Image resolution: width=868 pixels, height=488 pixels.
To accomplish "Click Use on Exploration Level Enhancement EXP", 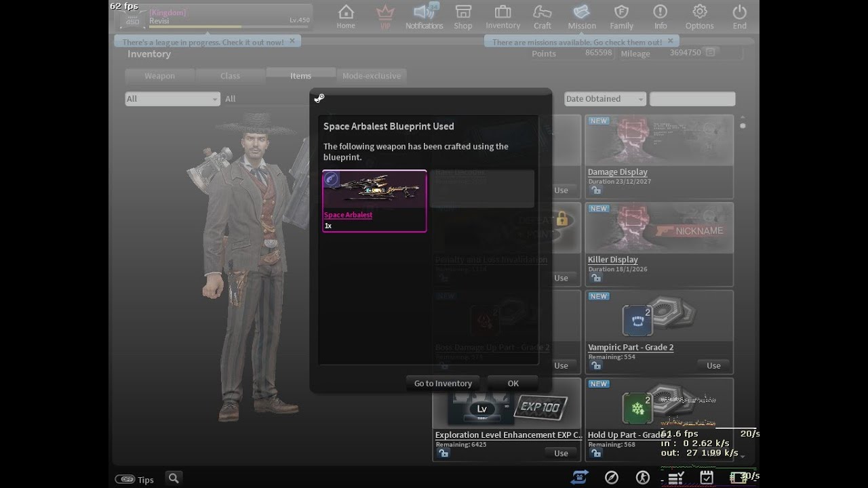I will click(x=561, y=453).
